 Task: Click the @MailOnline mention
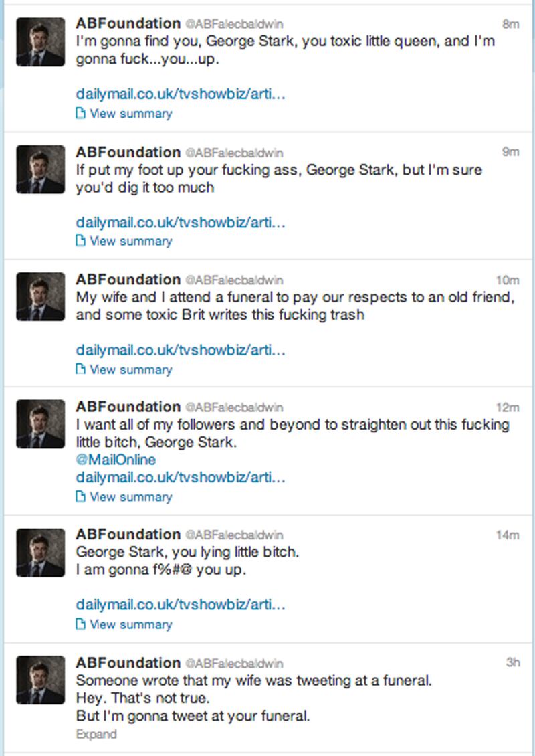tap(116, 460)
